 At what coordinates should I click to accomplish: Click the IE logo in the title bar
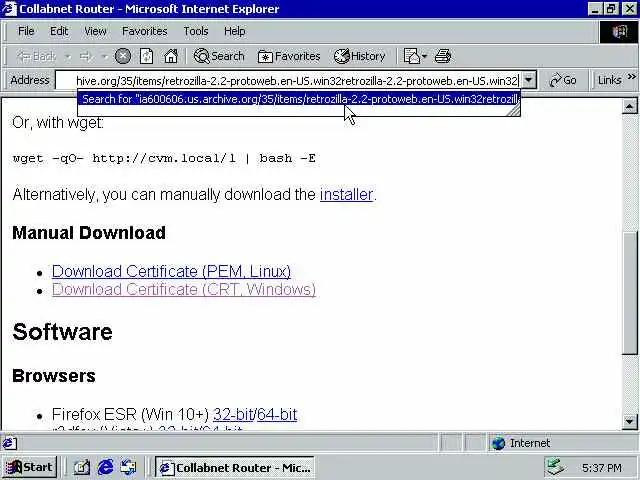9,9
